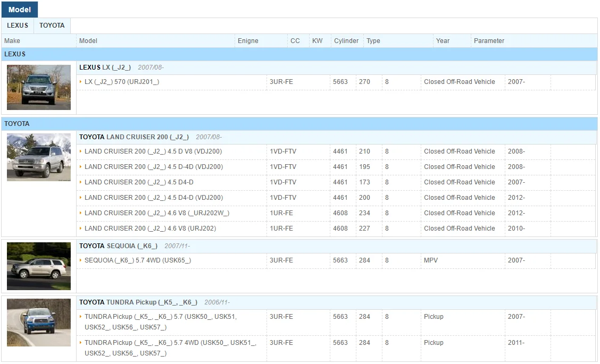Click the Make column header
The image size is (600, 364).
tap(39, 41)
